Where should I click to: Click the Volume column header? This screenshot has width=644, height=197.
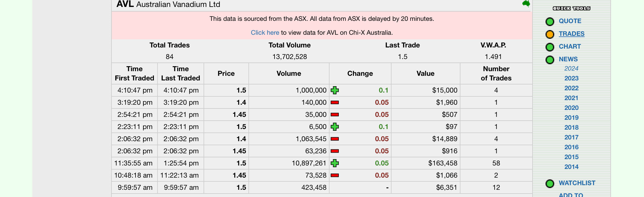pyautogui.click(x=289, y=73)
